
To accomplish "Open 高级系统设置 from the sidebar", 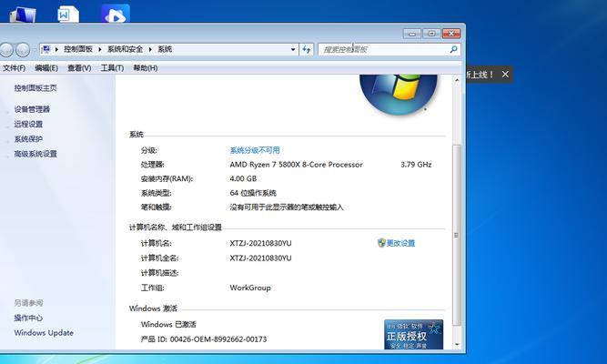I will (35, 154).
